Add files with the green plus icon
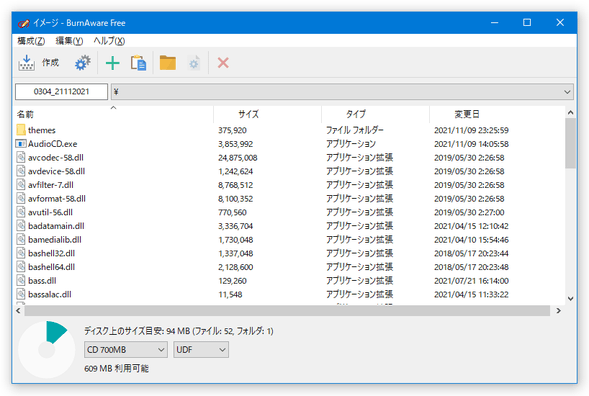The width and height of the screenshot is (589, 396). pyautogui.click(x=112, y=63)
